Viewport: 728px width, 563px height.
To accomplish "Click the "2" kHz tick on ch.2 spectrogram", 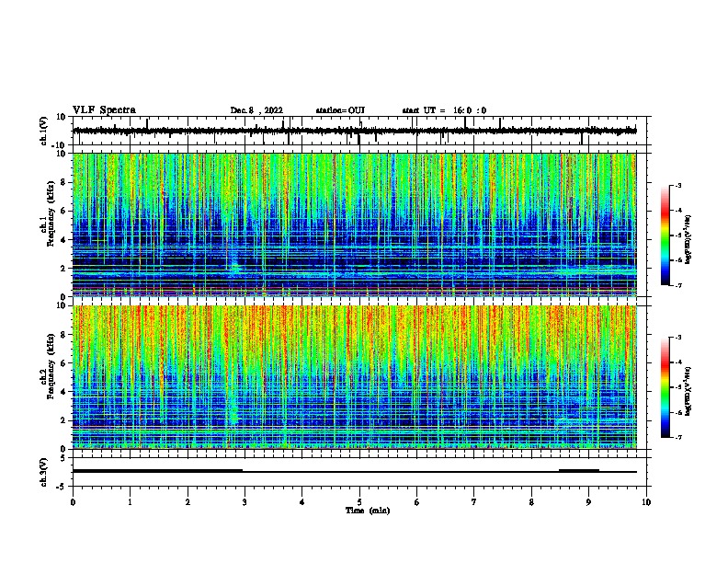I will (x=63, y=420).
